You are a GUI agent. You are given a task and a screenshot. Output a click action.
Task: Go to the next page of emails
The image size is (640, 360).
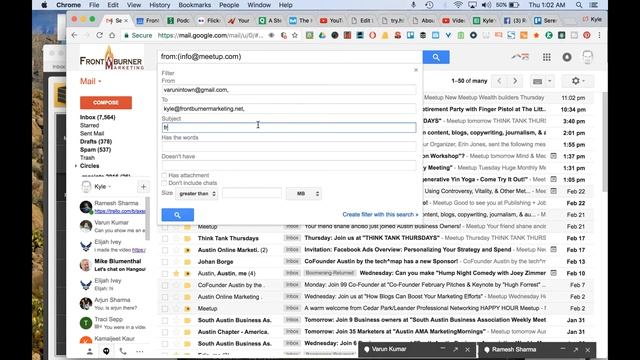[515, 81]
